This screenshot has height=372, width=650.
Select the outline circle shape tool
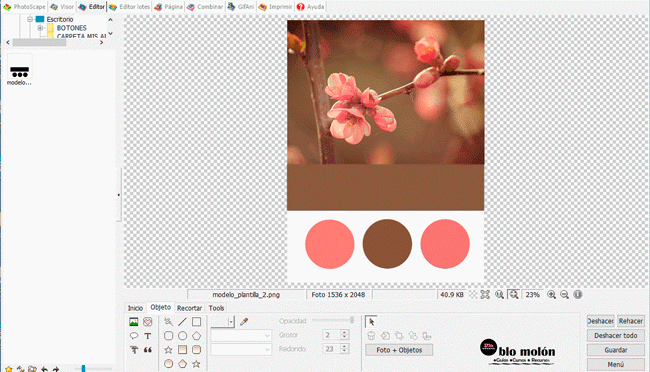(x=182, y=336)
